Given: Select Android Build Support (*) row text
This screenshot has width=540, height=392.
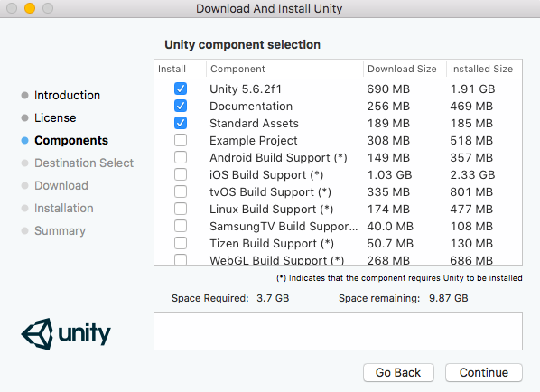Looking at the screenshot, I should coord(278,158).
